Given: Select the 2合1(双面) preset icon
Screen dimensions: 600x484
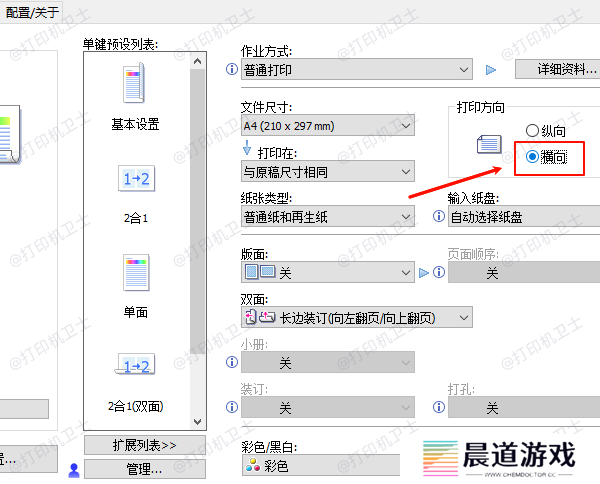Looking at the screenshot, I should point(135,364).
